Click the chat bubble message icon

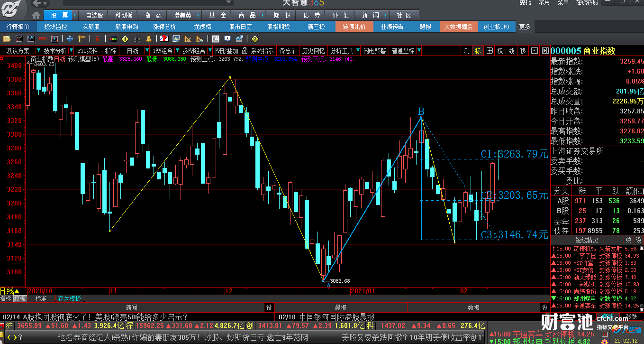pyautogui.click(x=227, y=38)
